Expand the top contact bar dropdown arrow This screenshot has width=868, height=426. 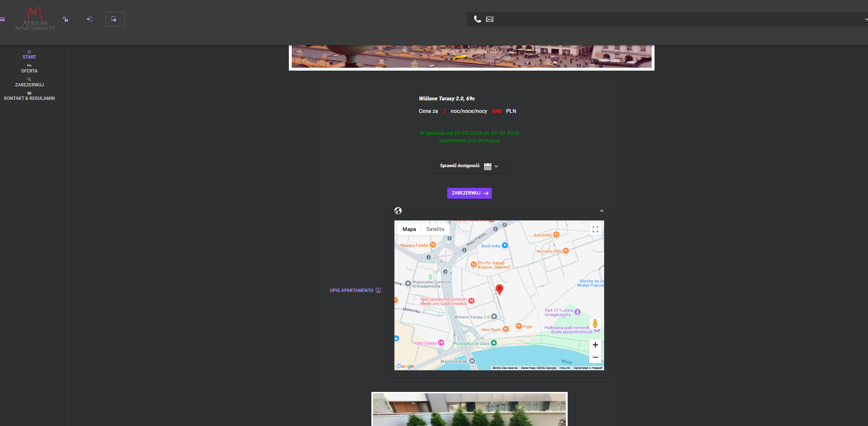[865, 19]
